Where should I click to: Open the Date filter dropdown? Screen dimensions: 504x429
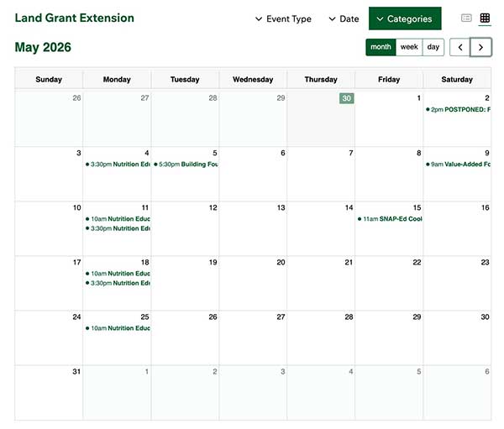pos(344,19)
